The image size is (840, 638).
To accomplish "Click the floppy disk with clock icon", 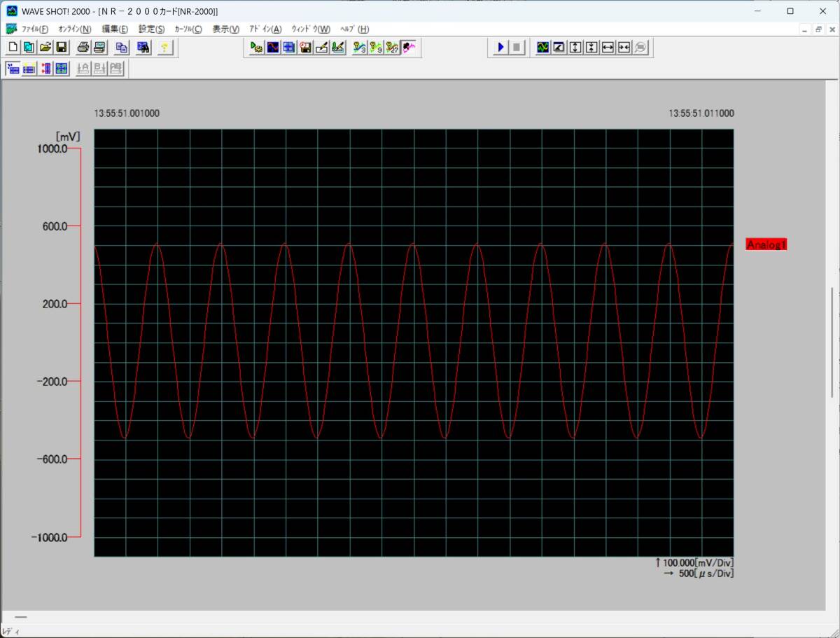I will (x=305, y=48).
